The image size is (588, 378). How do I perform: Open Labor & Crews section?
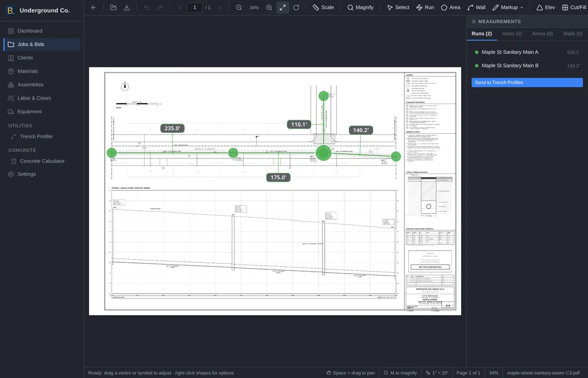(42, 98)
